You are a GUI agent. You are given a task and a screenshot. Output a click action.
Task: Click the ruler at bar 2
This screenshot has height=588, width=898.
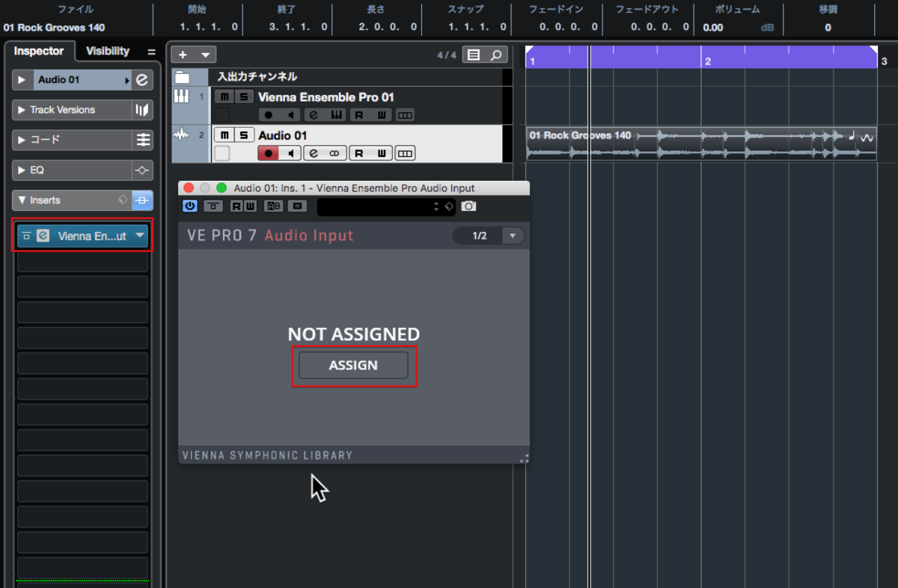click(x=706, y=61)
